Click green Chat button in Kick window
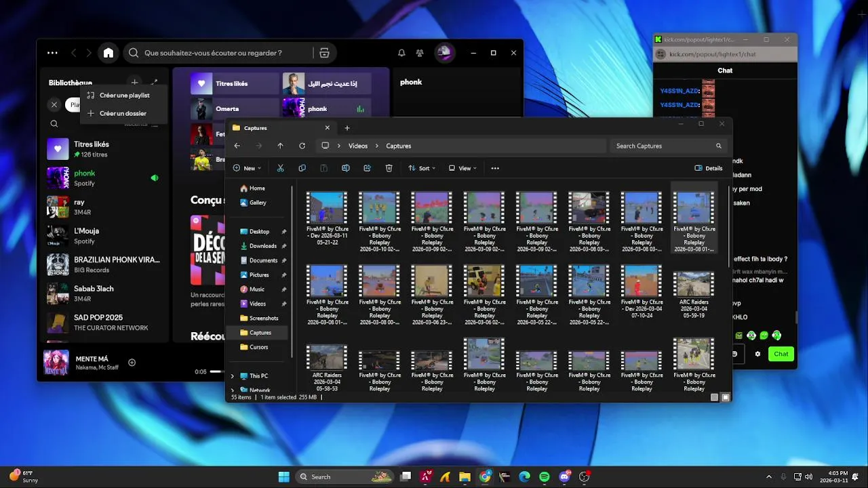The image size is (868, 488). click(x=781, y=354)
